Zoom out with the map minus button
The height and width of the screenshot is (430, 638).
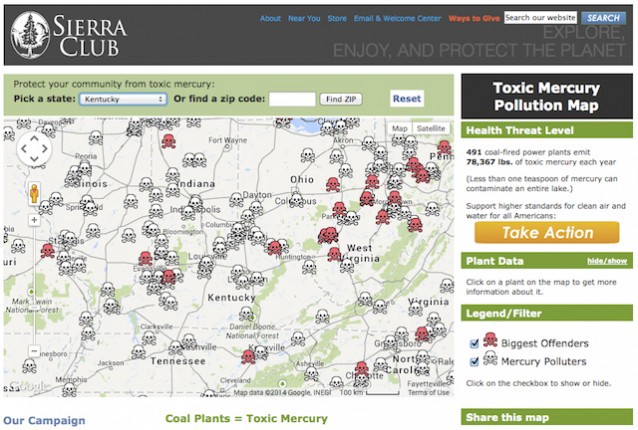[34, 350]
